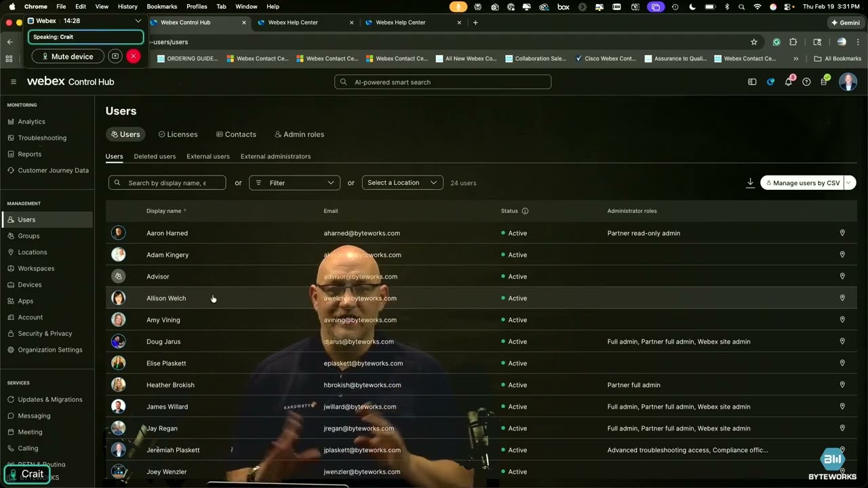Open All Bookmarks folder
Viewport: 868px width, 488px height.
(x=837, y=59)
